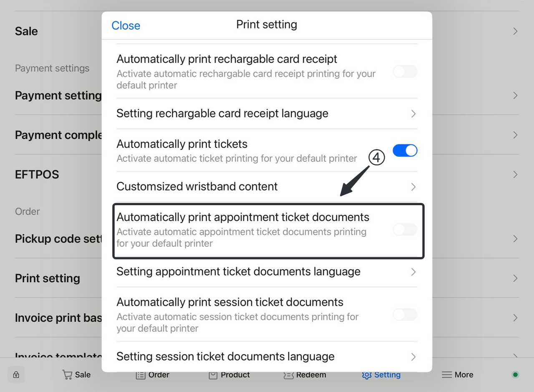Open Setting session ticket documents language
The height and width of the screenshot is (392, 534).
tap(413, 357)
